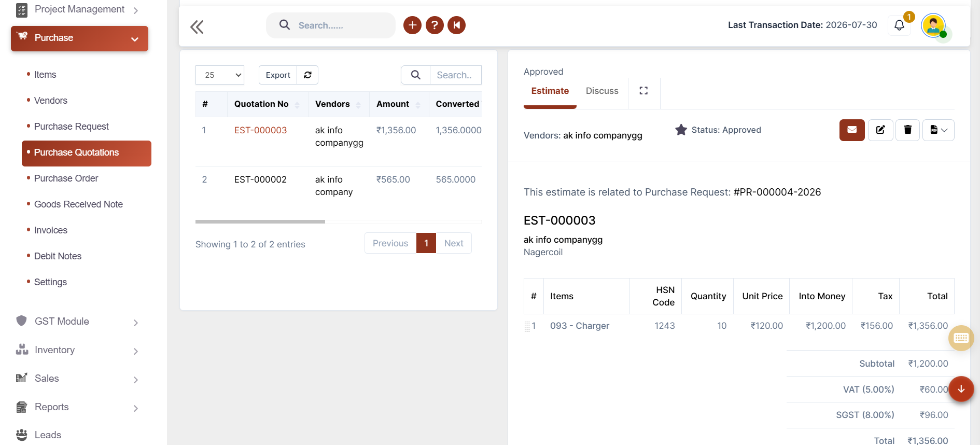Image resolution: width=980 pixels, height=445 pixels.
Task: Sort by Quotation No column
Action: point(268,104)
